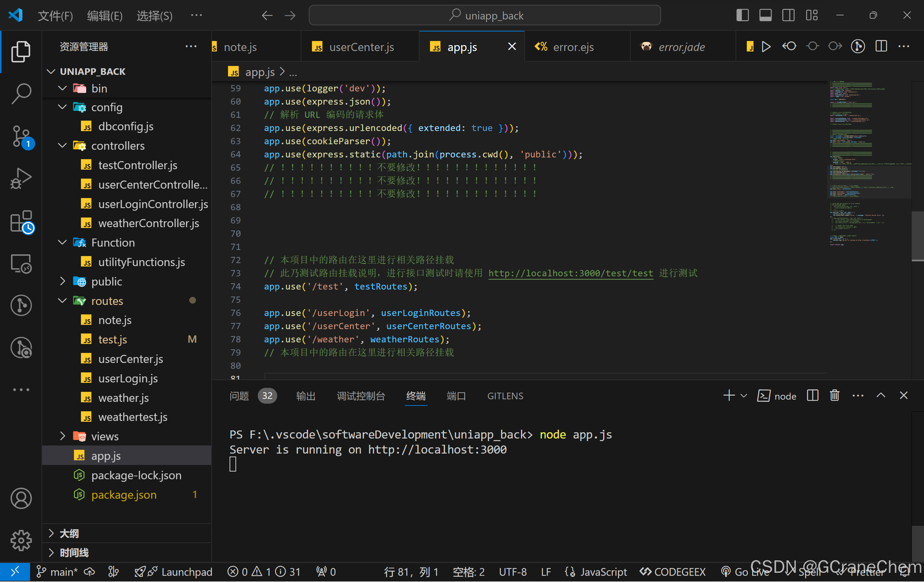Open Run and Debug view
The width and height of the screenshot is (924, 582).
[21, 178]
